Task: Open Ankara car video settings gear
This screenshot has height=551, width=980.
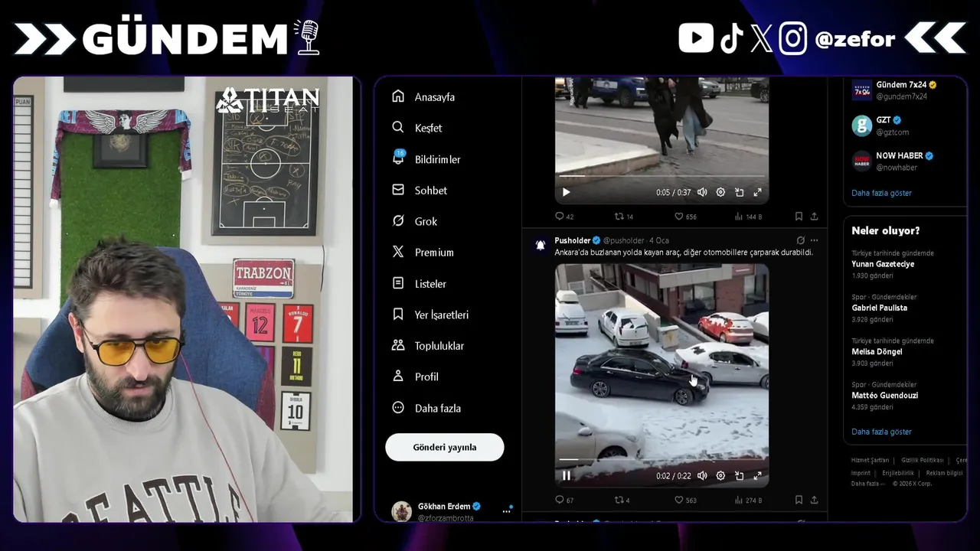Action: coord(720,476)
